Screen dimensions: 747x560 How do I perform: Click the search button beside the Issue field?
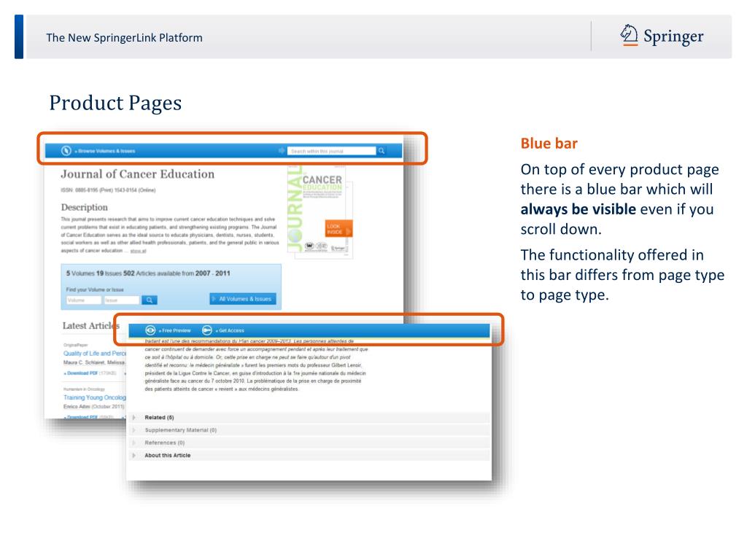tap(150, 300)
